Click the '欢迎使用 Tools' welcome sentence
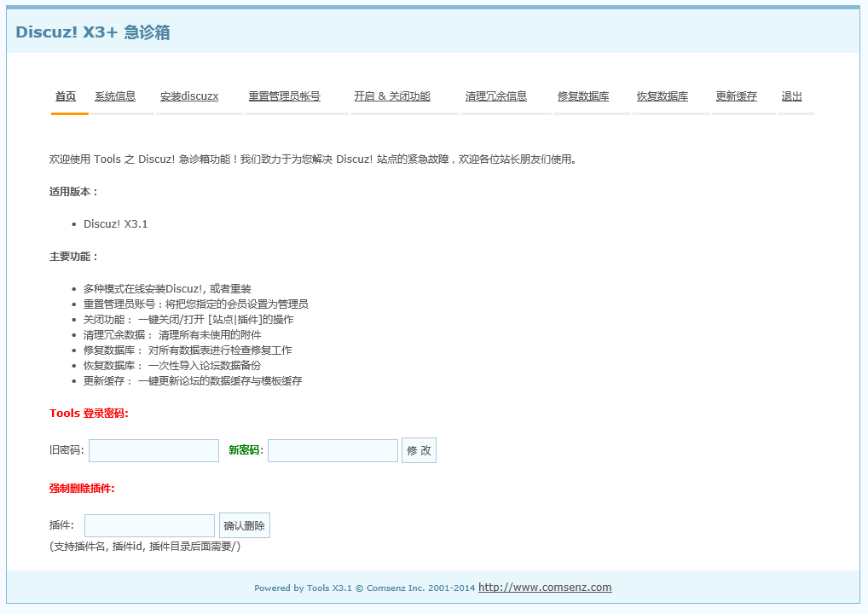The image size is (868, 614). coord(314,159)
